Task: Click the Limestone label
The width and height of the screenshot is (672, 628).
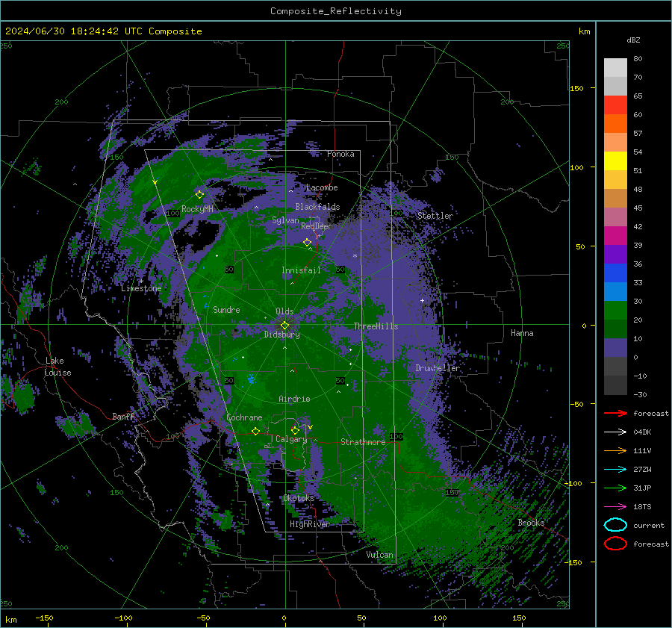Action: [141, 288]
